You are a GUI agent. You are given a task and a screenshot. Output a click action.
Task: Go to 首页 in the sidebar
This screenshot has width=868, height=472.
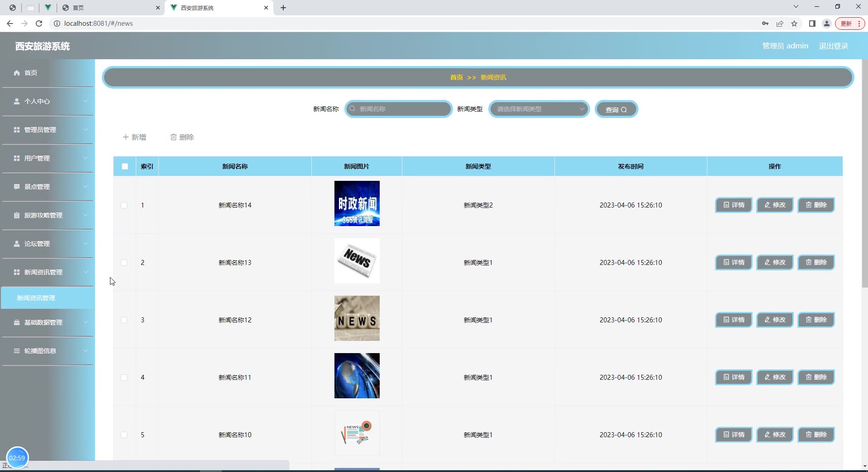click(48, 73)
